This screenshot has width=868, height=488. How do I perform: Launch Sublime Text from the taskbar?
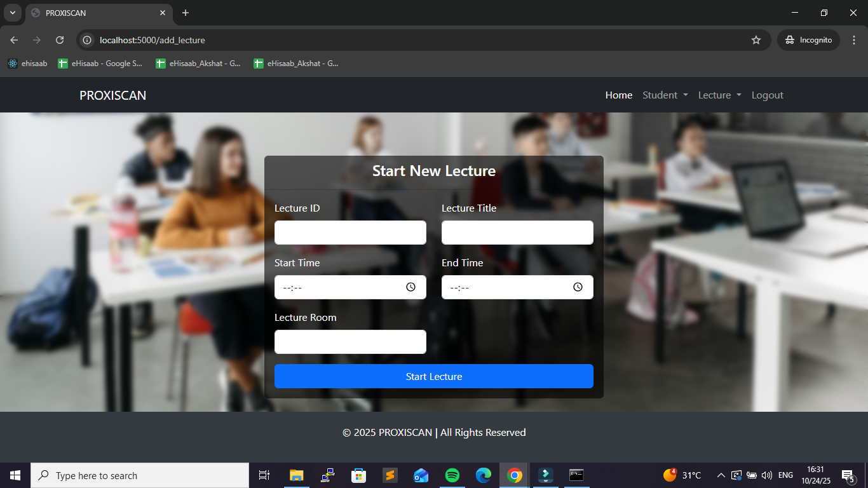tap(390, 475)
